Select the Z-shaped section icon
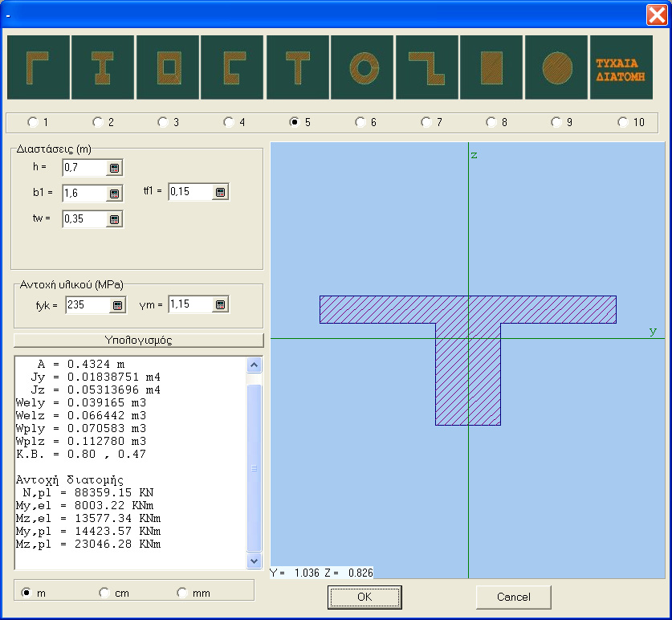Viewport: 672px width, 620px height. coord(427,67)
